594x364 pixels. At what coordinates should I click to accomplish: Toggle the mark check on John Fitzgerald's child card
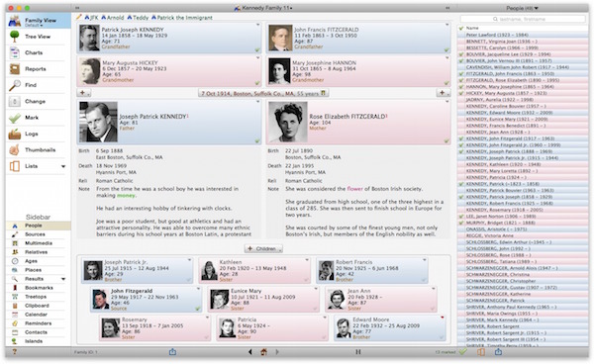(x=198, y=309)
